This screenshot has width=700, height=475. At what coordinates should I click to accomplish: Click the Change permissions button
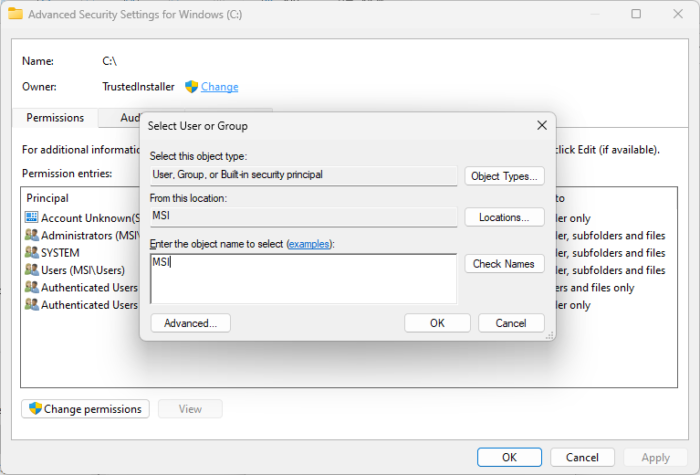click(86, 409)
